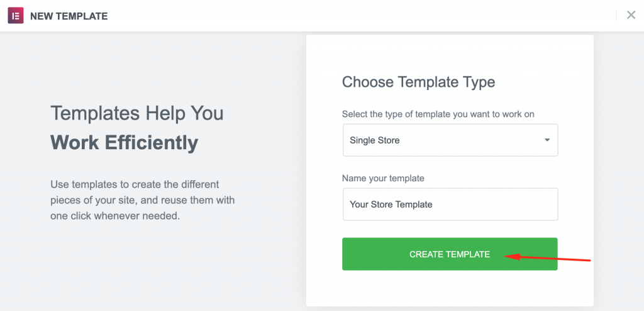Click the template name input field
The image size is (644, 311).
pos(450,204)
